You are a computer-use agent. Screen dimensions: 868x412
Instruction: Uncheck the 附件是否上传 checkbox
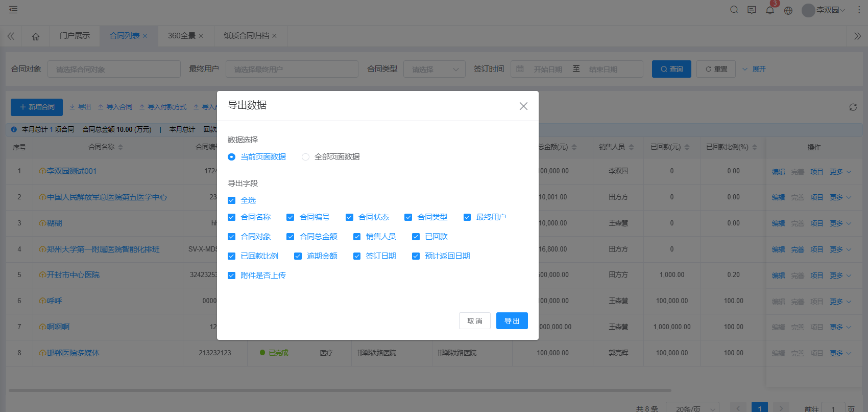(x=232, y=276)
